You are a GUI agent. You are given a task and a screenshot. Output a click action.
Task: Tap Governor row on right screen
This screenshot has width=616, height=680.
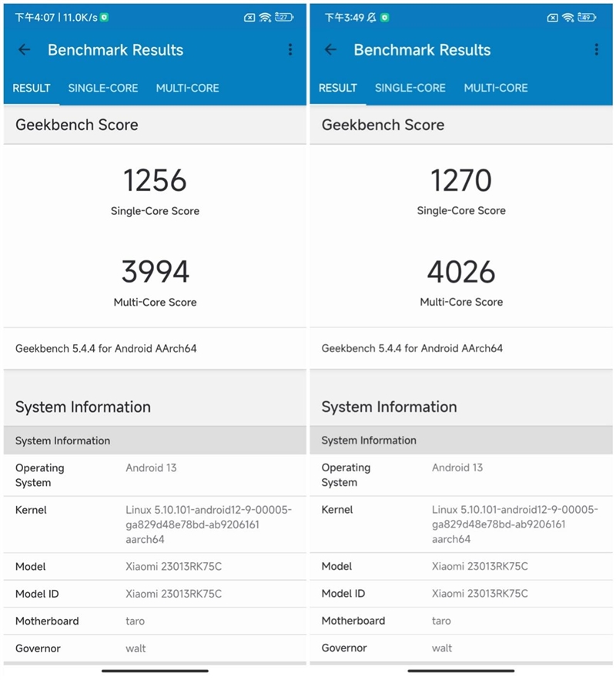click(461, 648)
